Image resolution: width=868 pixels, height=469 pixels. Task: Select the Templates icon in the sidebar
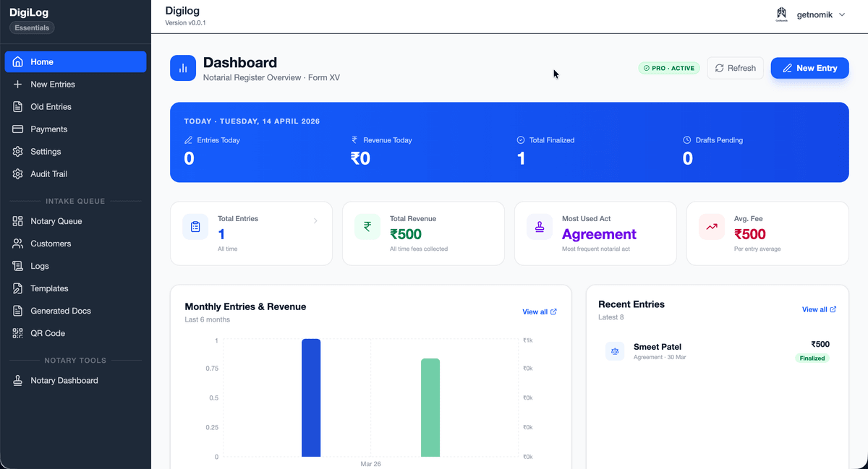(16, 288)
